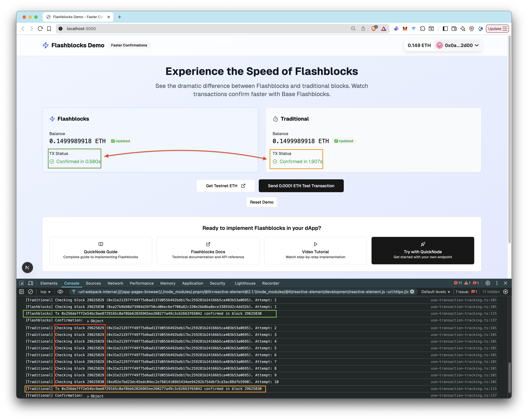Click the MetaMask fox extension icon

coord(405,29)
